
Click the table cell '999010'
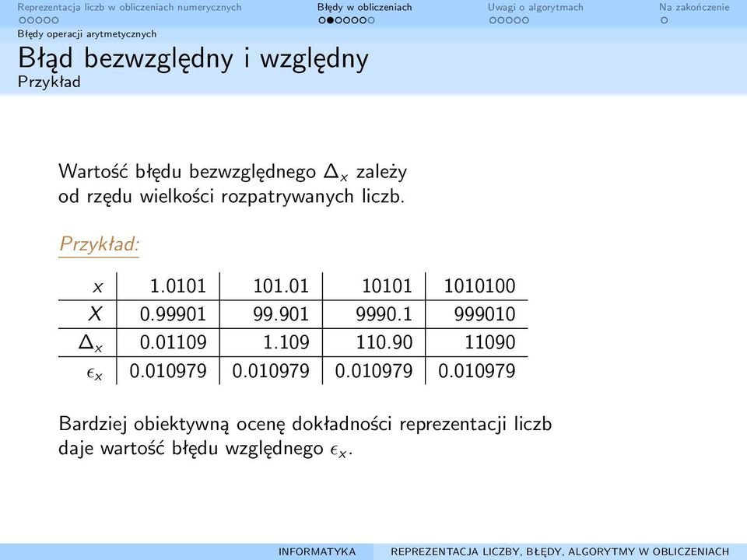pyautogui.click(x=485, y=314)
